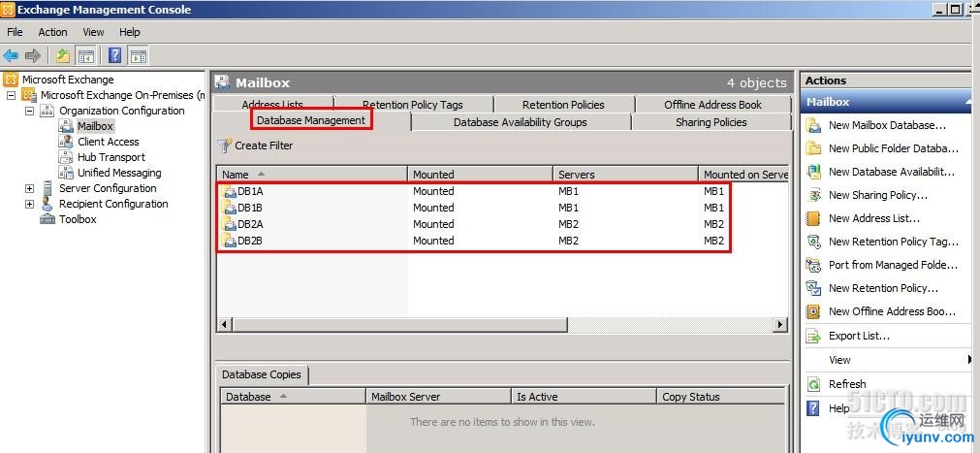The width and height of the screenshot is (980, 453).
Task: Select the Mailbox tree node
Action: point(95,126)
